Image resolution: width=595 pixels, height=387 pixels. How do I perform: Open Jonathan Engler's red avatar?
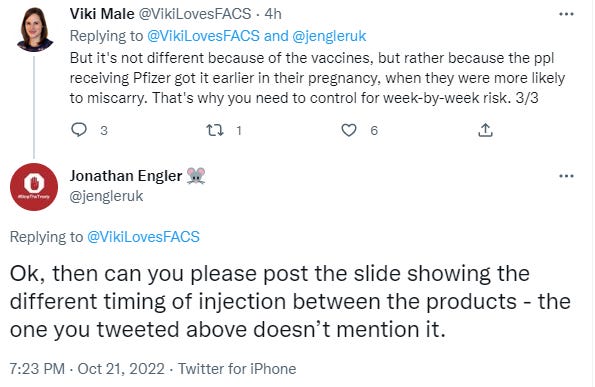click(x=34, y=187)
